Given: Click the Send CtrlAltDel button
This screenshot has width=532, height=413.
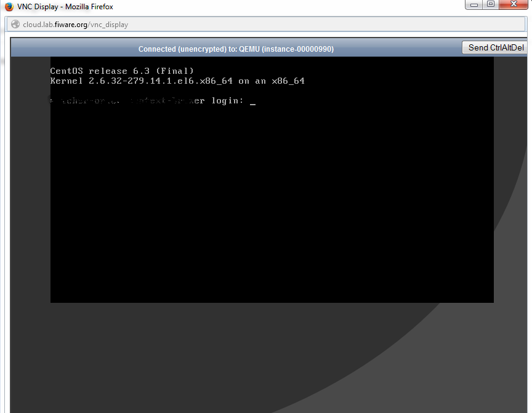Looking at the screenshot, I should 496,47.
